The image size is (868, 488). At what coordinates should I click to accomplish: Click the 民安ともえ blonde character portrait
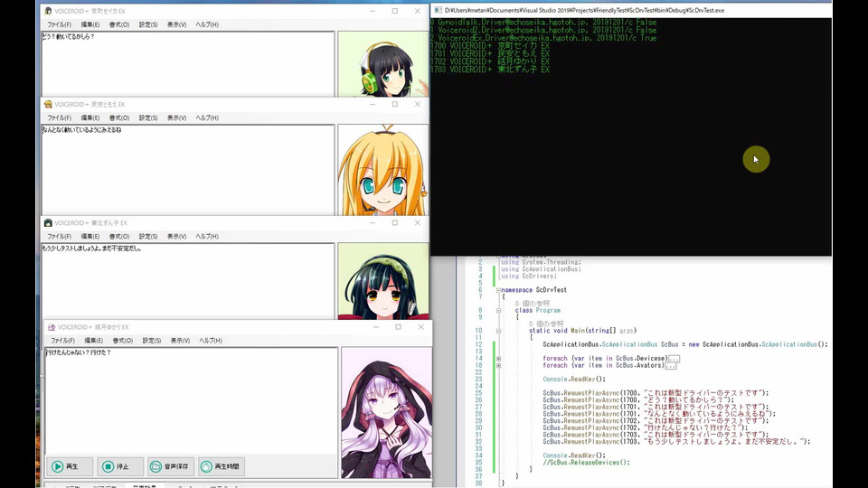[x=383, y=169]
